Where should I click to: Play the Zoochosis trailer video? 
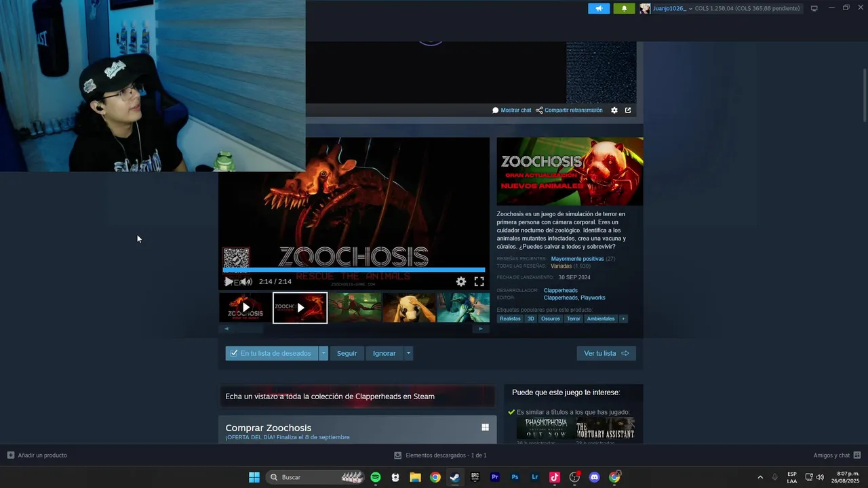tap(229, 281)
